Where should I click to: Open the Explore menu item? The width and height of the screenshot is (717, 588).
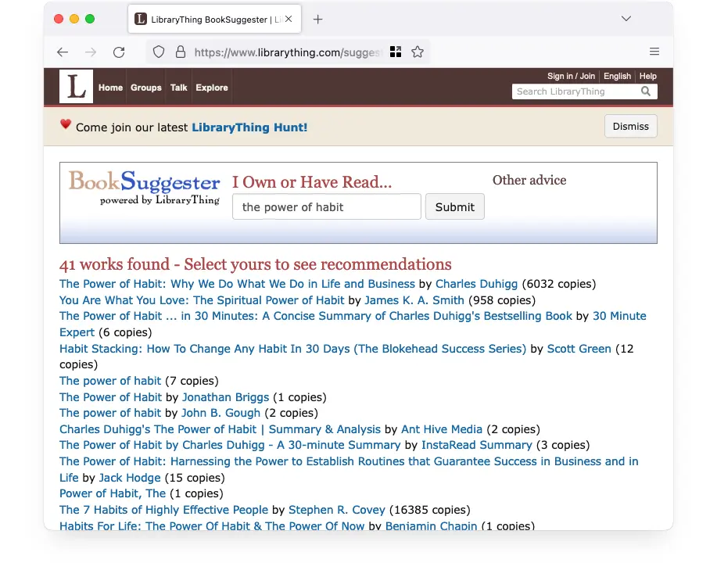point(212,88)
